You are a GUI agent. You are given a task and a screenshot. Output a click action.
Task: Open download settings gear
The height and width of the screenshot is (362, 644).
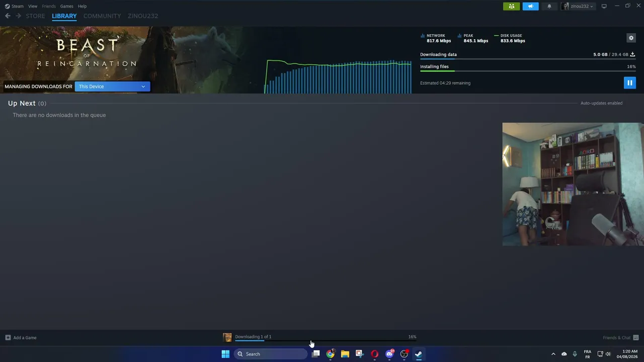pyautogui.click(x=631, y=38)
